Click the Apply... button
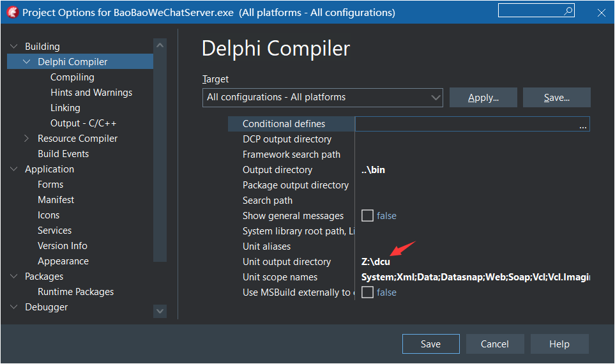 pos(483,98)
